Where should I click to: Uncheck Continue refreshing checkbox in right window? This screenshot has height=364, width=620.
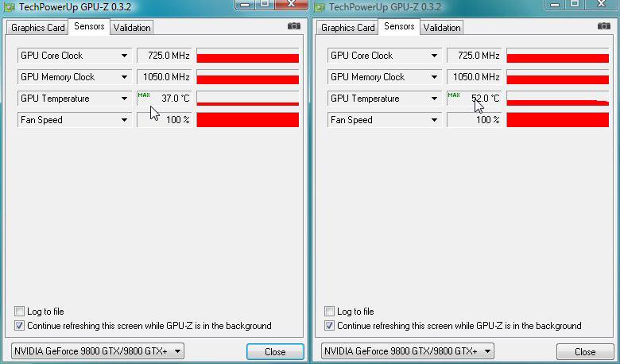[x=329, y=326]
